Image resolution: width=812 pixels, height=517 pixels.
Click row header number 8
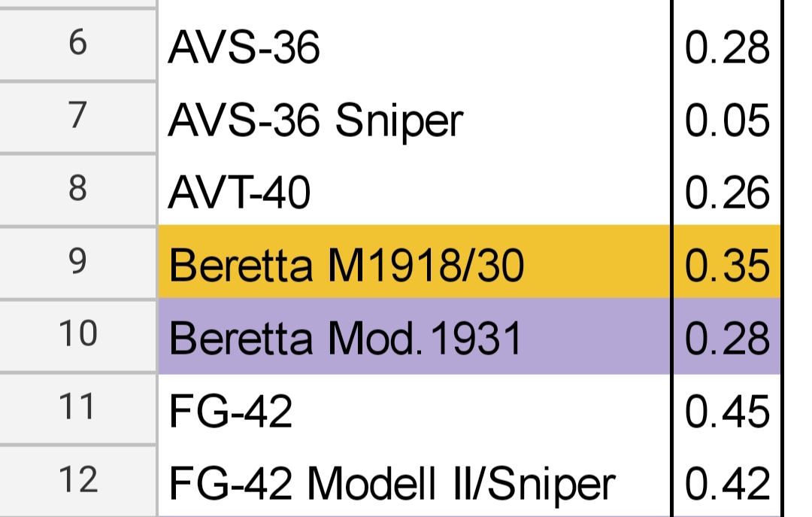click(x=77, y=190)
